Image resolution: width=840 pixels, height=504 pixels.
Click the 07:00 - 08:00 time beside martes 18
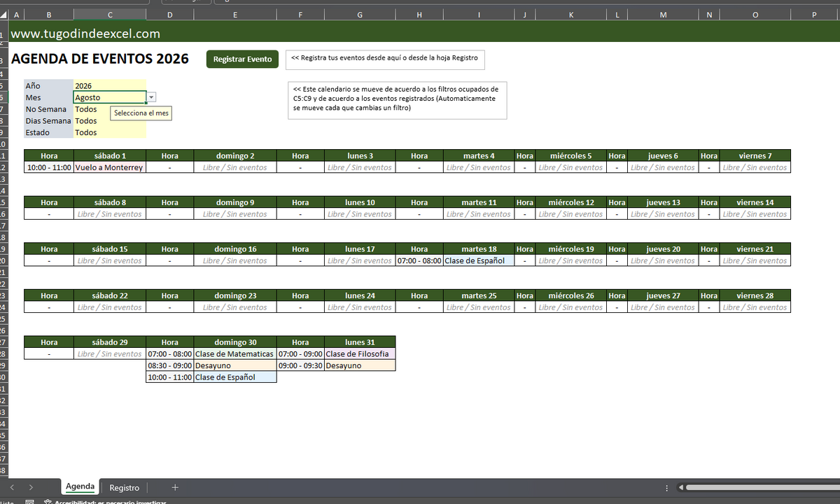tap(419, 260)
